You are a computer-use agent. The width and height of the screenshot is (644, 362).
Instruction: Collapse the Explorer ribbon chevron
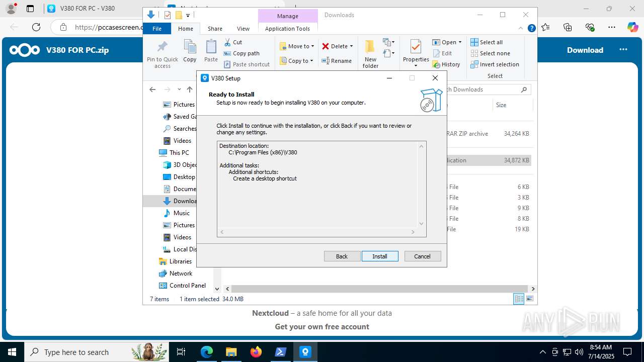521,28
